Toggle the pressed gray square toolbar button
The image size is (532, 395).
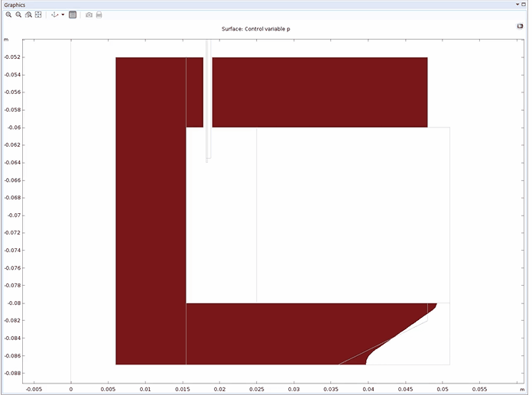pyautogui.click(x=73, y=15)
